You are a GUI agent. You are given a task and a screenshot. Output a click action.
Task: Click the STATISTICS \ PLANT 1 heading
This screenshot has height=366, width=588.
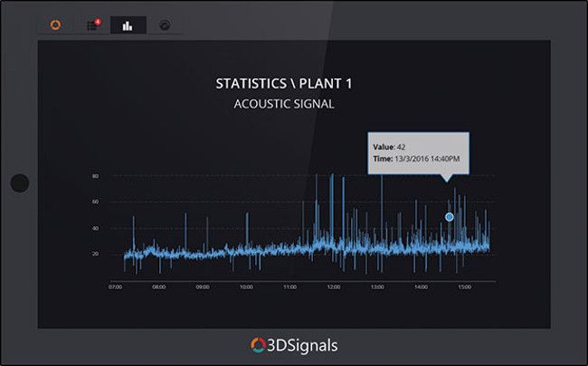pyautogui.click(x=284, y=84)
